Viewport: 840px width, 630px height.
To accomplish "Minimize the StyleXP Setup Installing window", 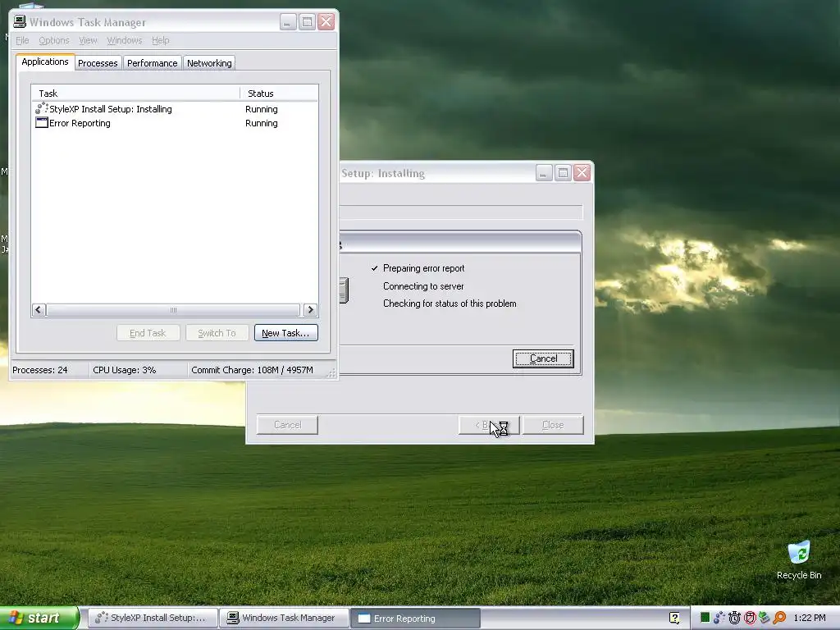I will coord(544,172).
